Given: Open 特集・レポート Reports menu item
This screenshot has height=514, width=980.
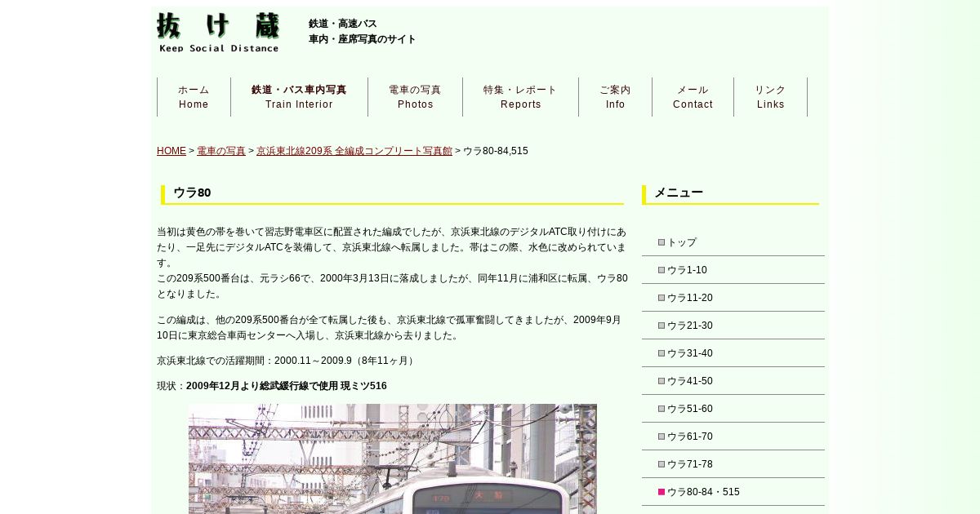Looking at the screenshot, I should click(520, 97).
